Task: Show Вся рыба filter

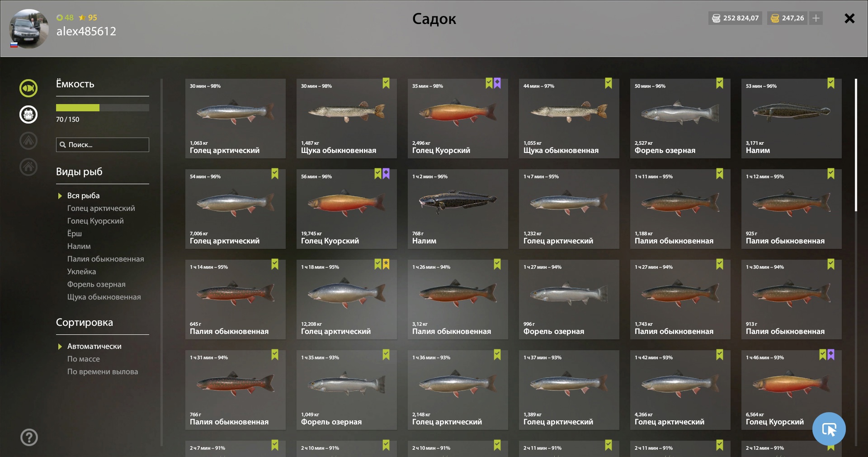Action: coord(84,195)
